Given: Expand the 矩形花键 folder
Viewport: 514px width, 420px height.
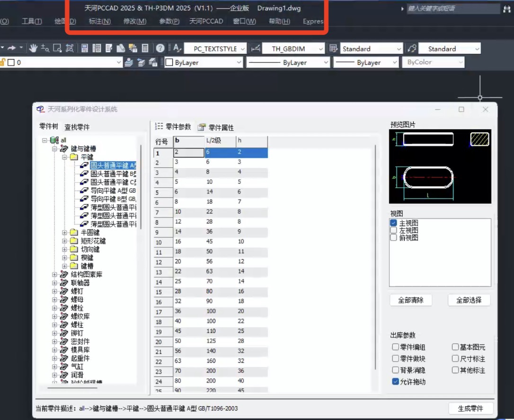Looking at the screenshot, I should pos(64,241).
